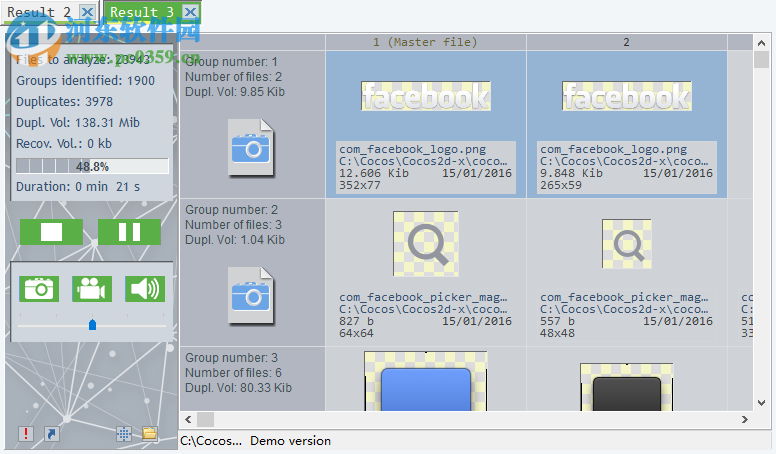Image resolution: width=776 pixels, height=454 pixels.
Task: Close the Result 2 tab
Action: tap(88, 12)
